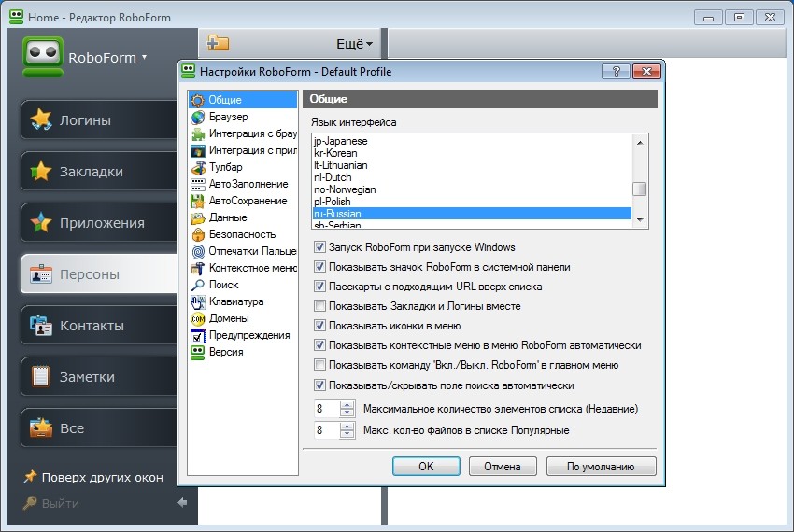Image resolution: width=794 pixels, height=532 pixels.
Task: Click the RoboForm robot logo in editor
Action: pyautogui.click(x=43, y=56)
